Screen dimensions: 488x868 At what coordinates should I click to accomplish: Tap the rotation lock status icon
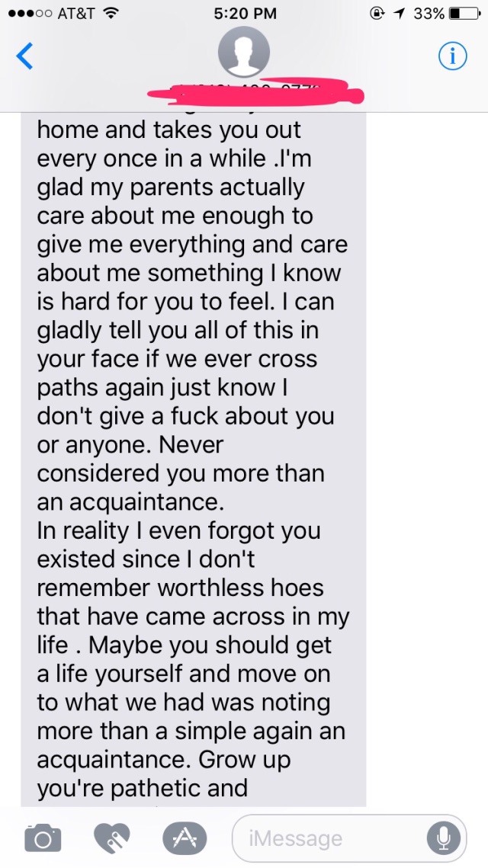(x=377, y=13)
